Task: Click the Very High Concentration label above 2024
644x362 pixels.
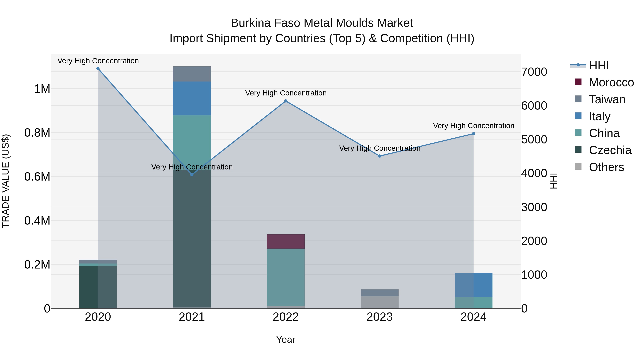Action: [474, 126]
